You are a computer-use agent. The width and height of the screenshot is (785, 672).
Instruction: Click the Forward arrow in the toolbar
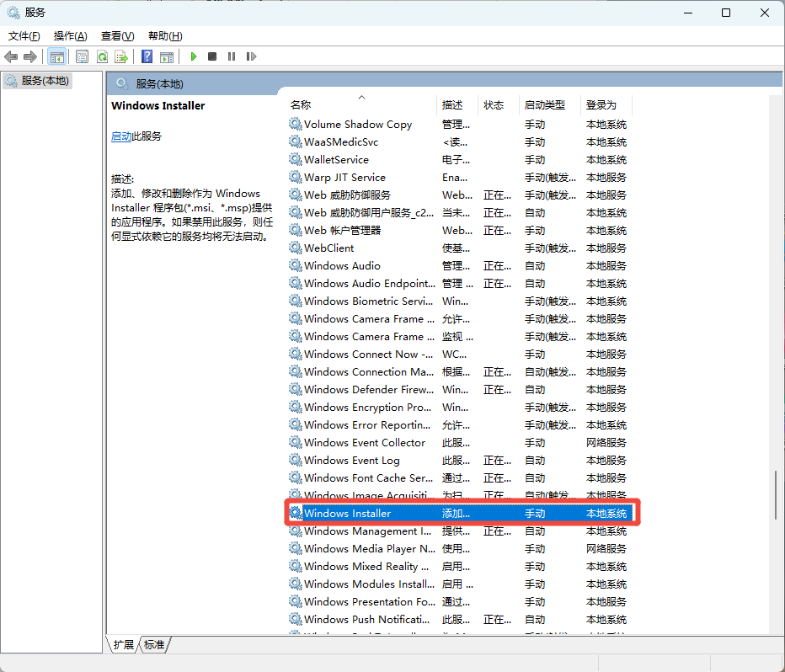coord(30,56)
